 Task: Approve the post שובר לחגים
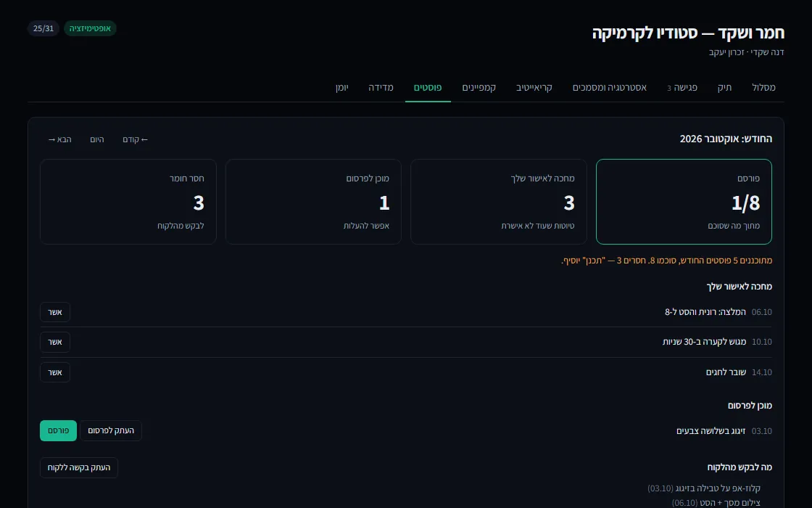click(x=55, y=372)
